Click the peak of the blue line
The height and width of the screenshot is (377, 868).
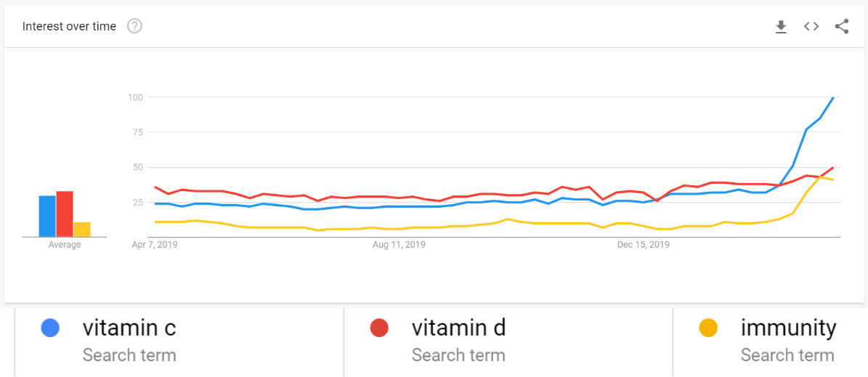832,97
